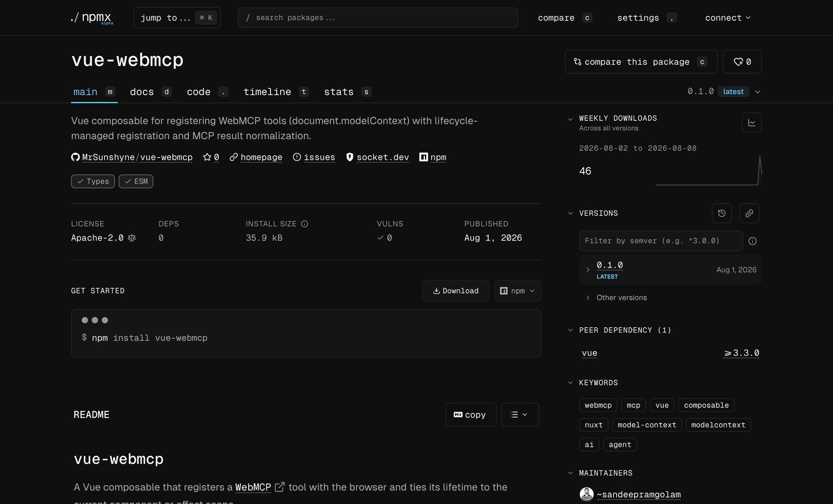This screenshot has width=833, height=504.
Task: Open version history clock icon
Action: pos(722,213)
